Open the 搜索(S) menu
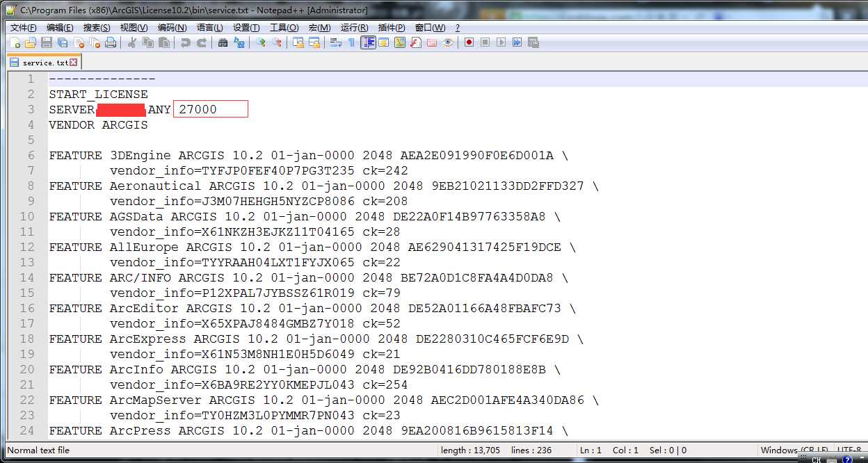Image resolution: width=868 pixels, height=463 pixels. pos(97,28)
